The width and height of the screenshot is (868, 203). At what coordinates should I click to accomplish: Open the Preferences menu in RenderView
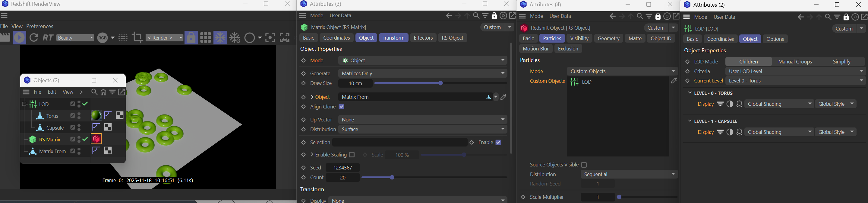pyautogui.click(x=40, y=26)
